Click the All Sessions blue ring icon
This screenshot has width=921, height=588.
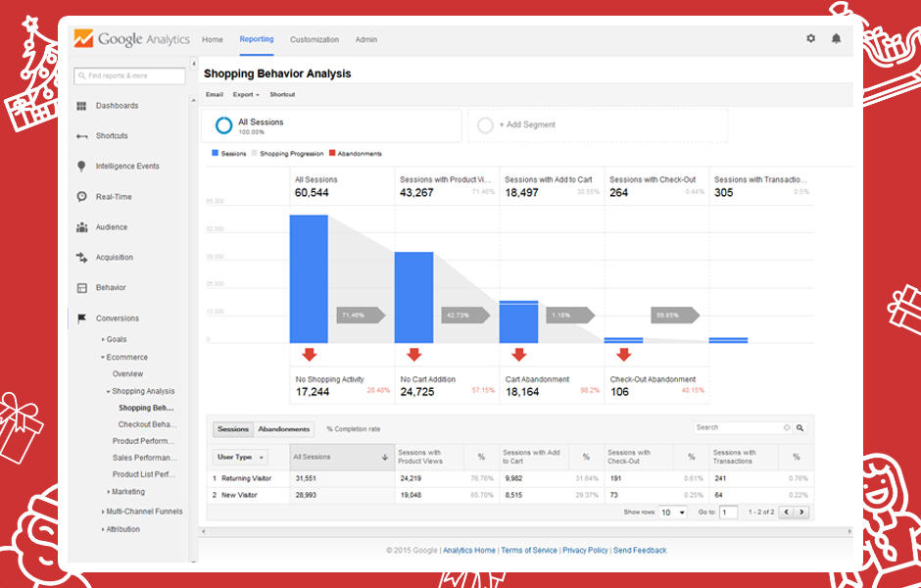223,125
